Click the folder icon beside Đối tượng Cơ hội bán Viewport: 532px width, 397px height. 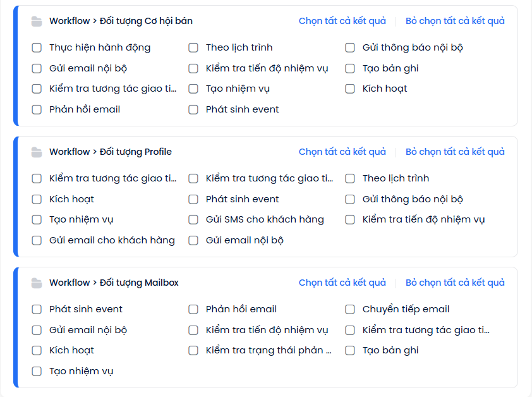[37, 21]
